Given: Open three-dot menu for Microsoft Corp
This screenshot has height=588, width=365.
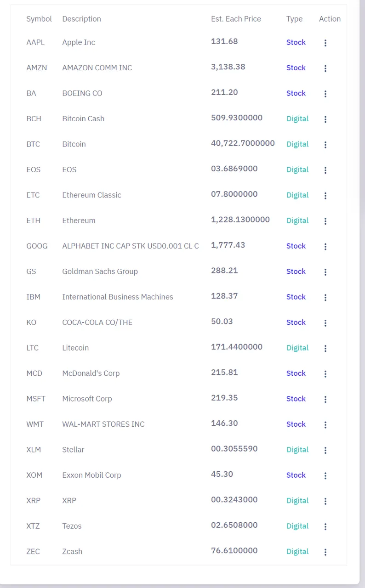Looking at the screenshot, I should [x=325, y=400].
